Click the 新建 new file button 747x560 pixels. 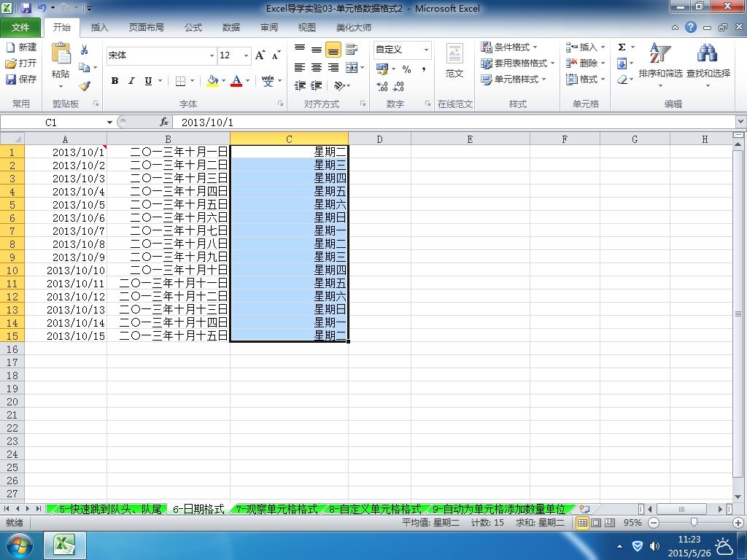(x=21, y=47)
